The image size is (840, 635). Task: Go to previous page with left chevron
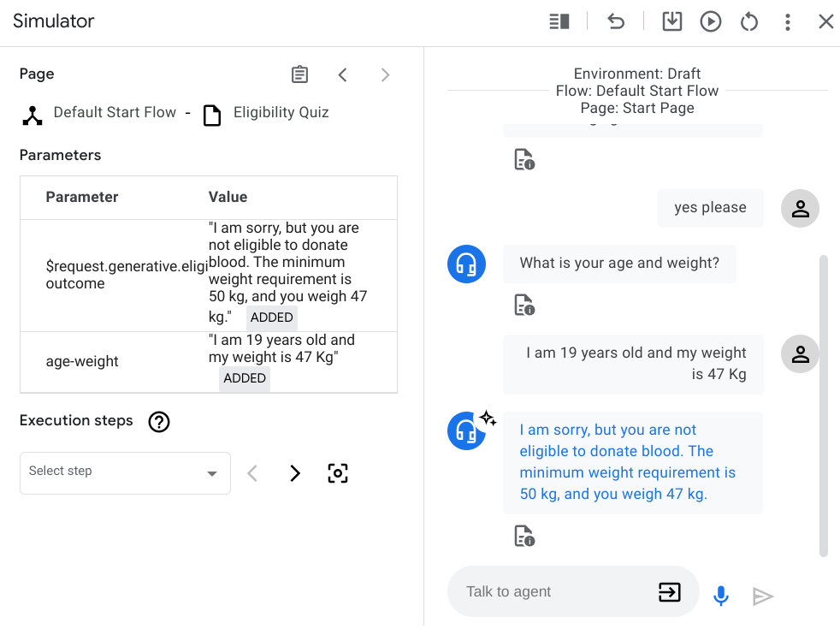[x=342, y=74]
